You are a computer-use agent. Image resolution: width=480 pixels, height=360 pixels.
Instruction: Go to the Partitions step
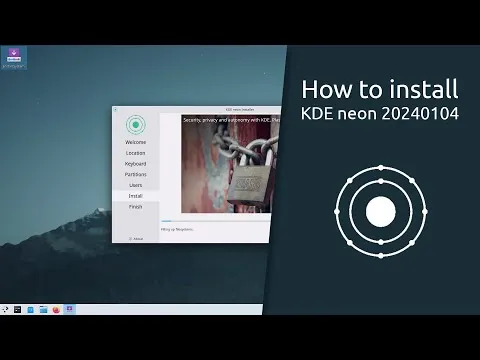click(x=135, y=174)
